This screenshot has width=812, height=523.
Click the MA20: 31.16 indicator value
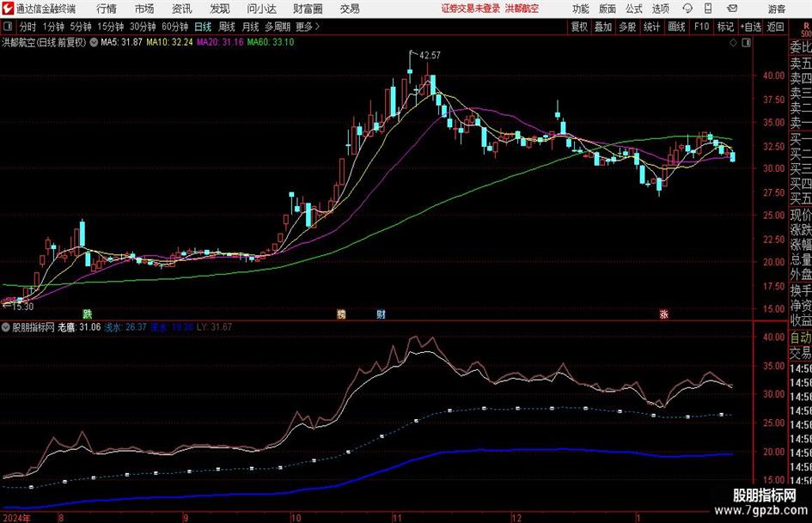(x=220, y=42)
